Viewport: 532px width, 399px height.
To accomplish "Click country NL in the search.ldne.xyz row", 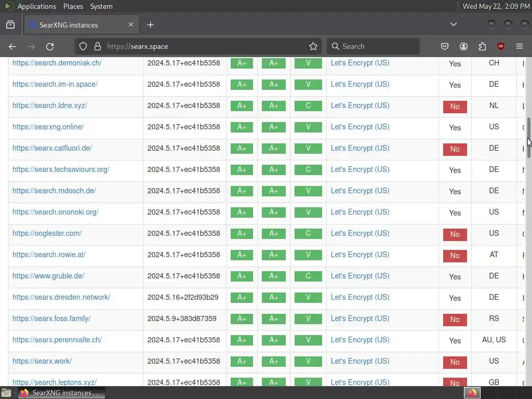I will tap(494, 105).
